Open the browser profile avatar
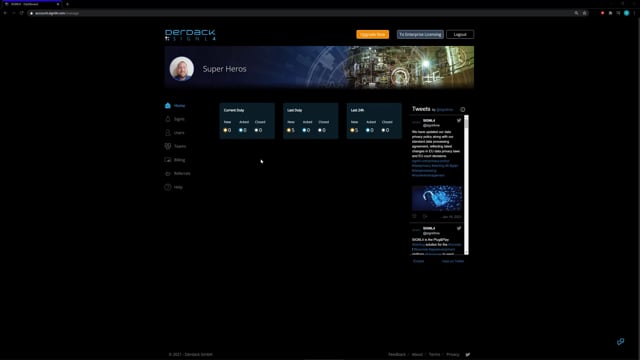The image size is (640, 360). tap(627, 13)
